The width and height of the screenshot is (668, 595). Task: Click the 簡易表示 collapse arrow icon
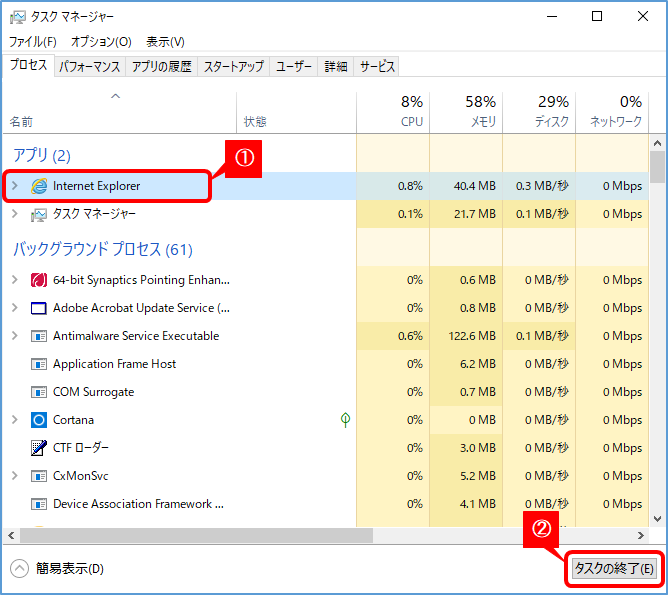point(19,569)
